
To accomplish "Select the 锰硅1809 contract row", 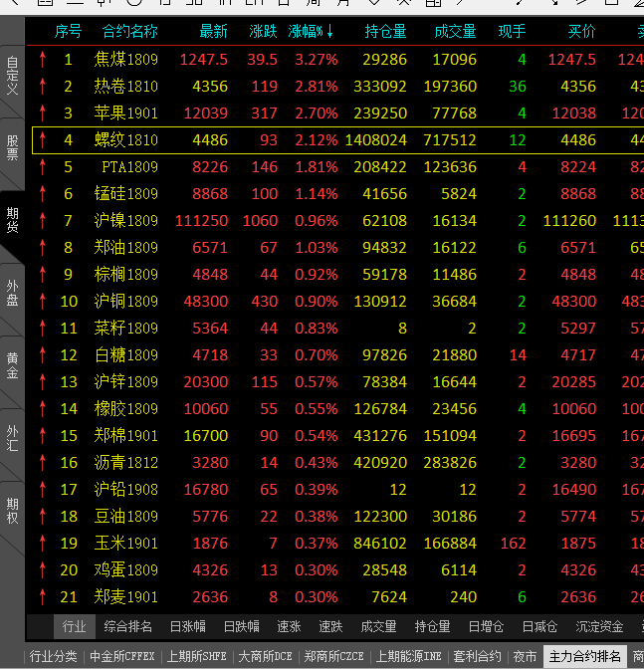I will tap(337, 193).
